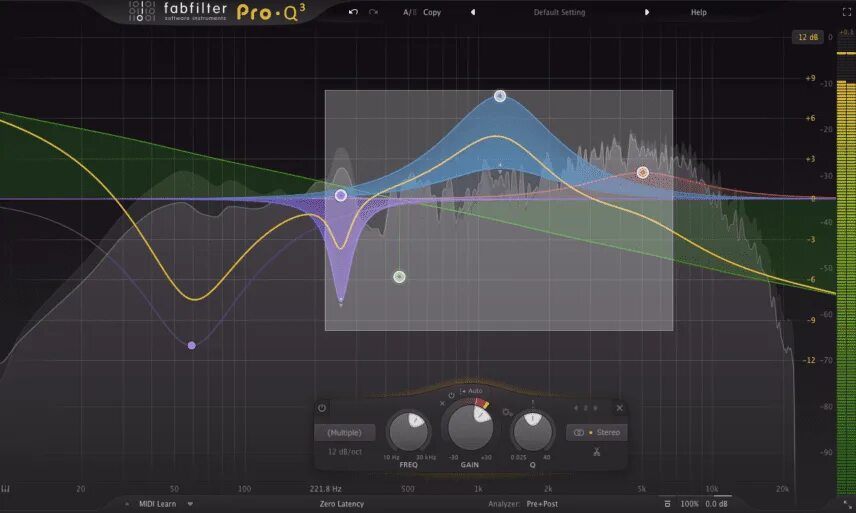Screen dimensions: 856x513
Task: Delete selected bands with the X button
Action: click(x=620, y=408)
